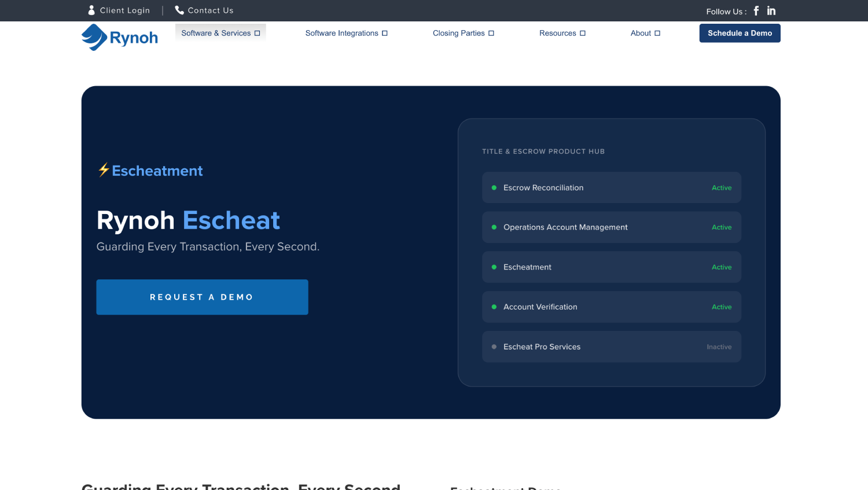Select the Escheatment product row

pos(612,267)
